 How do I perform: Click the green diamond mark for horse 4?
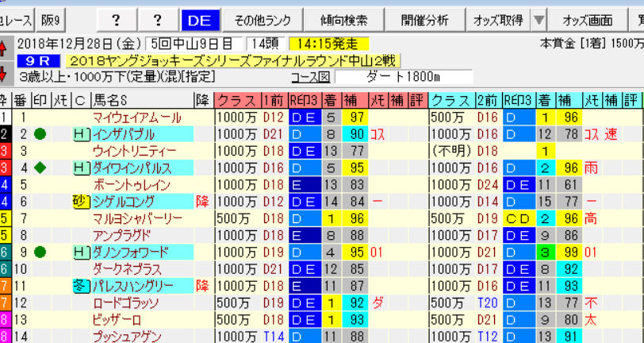pos(40,168)
